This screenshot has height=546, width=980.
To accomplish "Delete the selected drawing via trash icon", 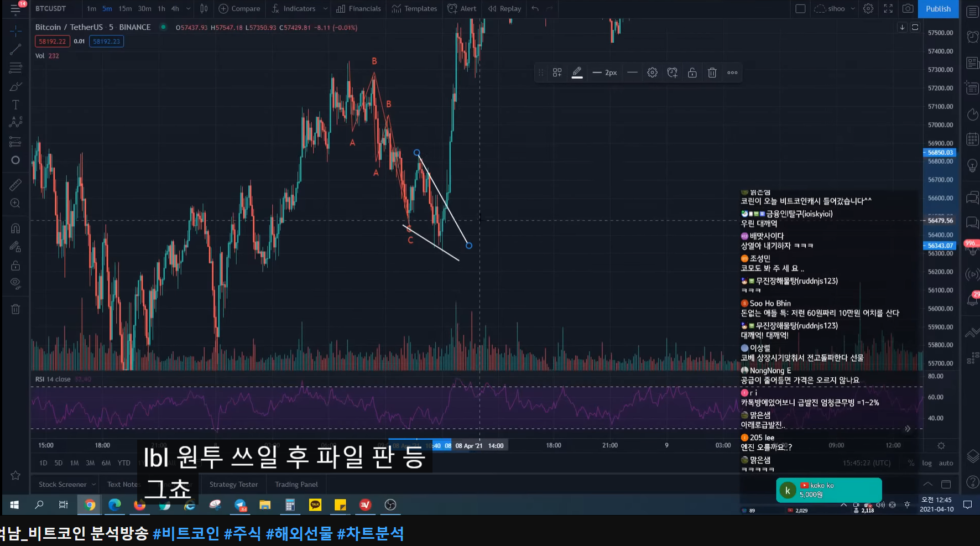I will (712, 72).
